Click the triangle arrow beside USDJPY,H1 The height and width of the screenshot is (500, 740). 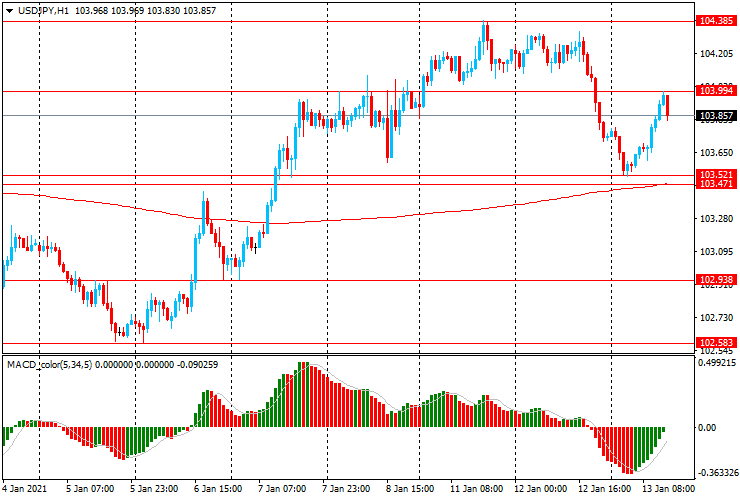pos(9,11)
